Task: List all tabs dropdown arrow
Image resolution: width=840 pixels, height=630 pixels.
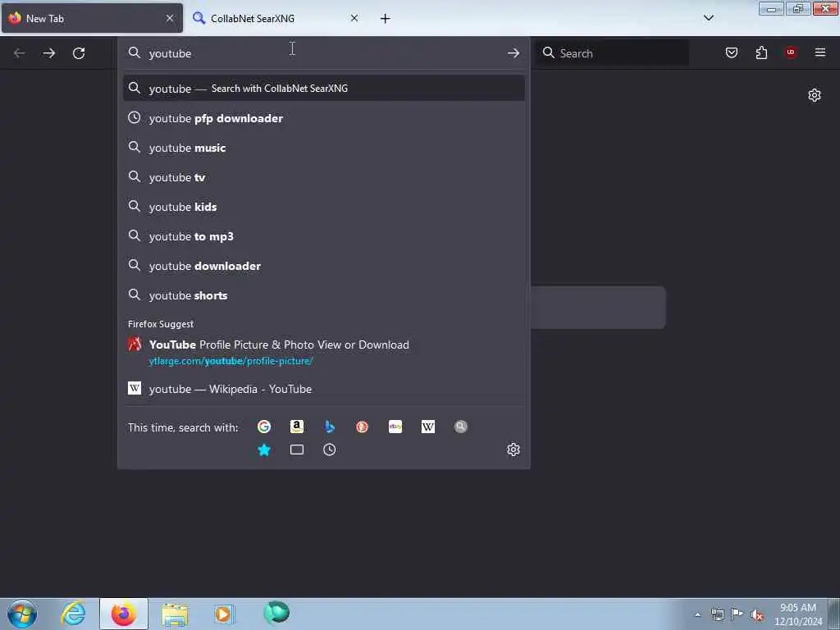Action: pos(708,18)
